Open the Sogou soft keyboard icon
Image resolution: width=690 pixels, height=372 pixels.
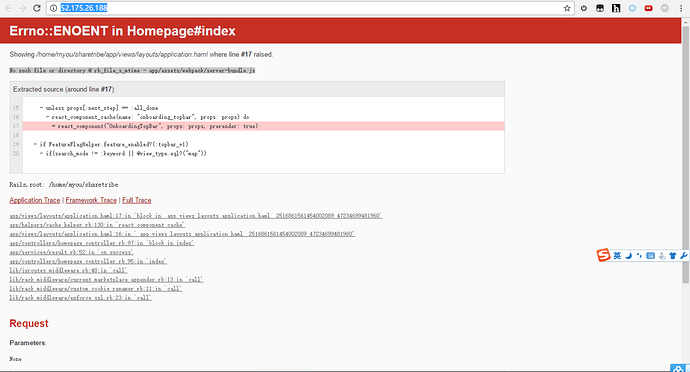click(650, 256)
